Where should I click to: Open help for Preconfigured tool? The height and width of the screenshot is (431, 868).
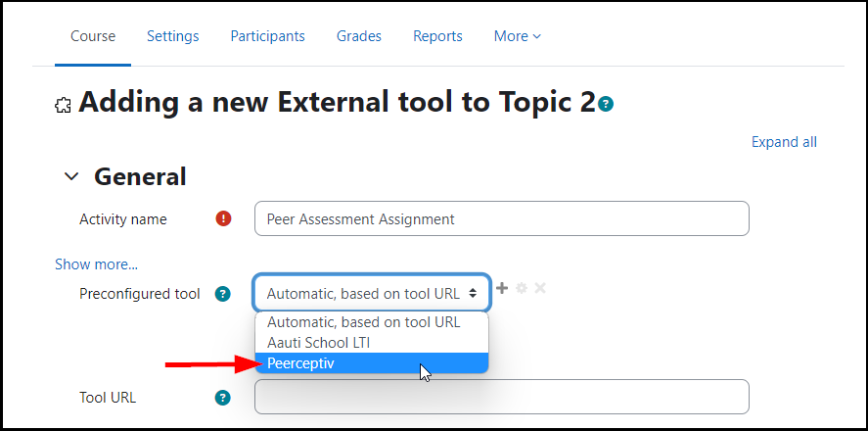(x=222, y=294)
